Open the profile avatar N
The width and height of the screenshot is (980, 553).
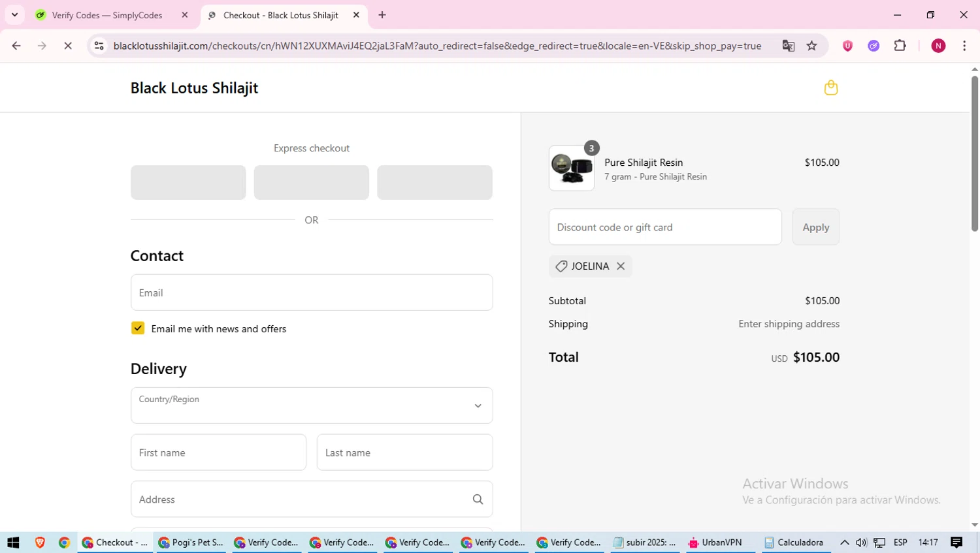[938, 46]
